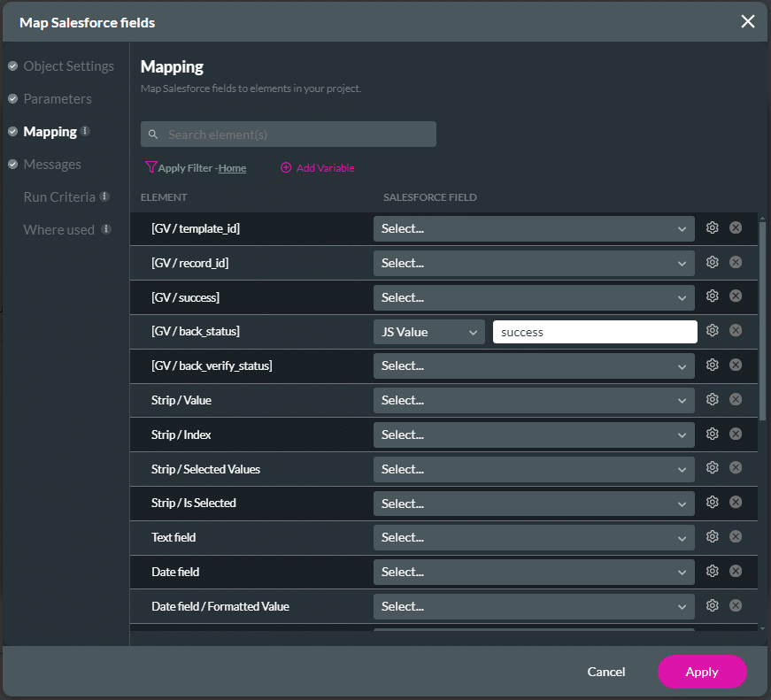Viewport: 771px width, 700px height.
Task: Open gear settings for Date field row
Action: click(x=712, y=572)
